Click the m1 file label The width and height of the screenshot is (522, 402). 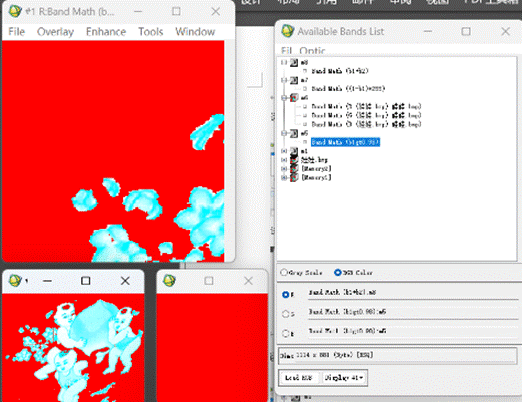click(304, 151)
